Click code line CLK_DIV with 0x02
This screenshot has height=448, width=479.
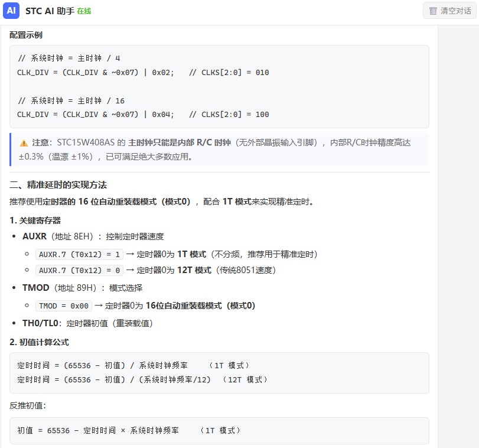pyautogui.click(x=143, y=73)
